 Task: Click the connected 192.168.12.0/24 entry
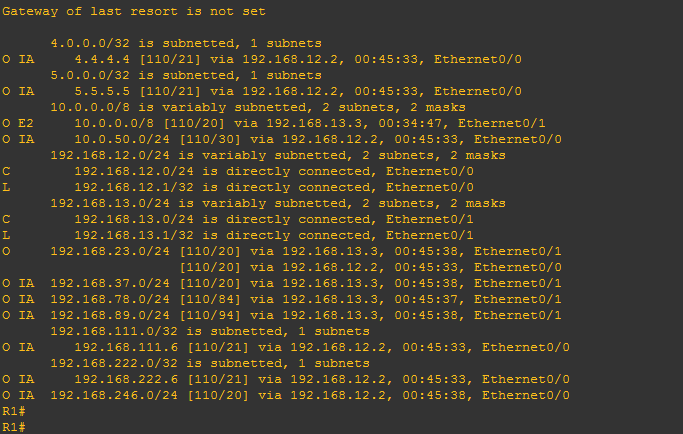click(x=238, y=171)
